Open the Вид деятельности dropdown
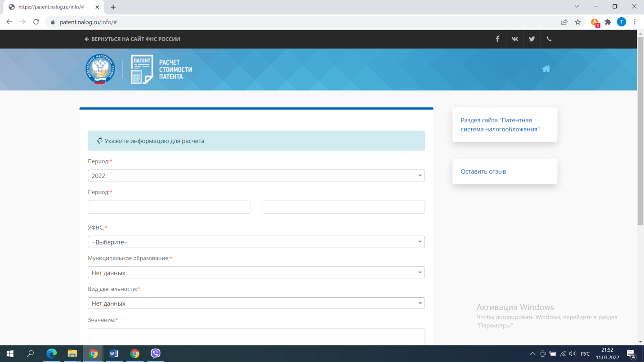This screenshot has width=644, height=362. 256,303
